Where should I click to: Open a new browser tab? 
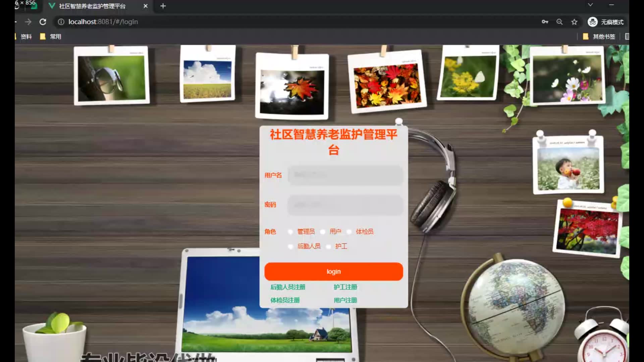(163, 6)
